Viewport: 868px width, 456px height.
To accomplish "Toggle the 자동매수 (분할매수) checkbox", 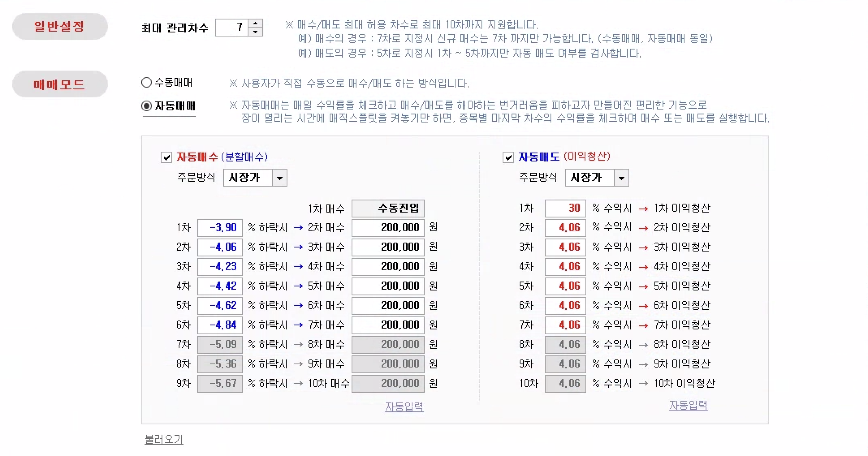I will click(166, 157).
